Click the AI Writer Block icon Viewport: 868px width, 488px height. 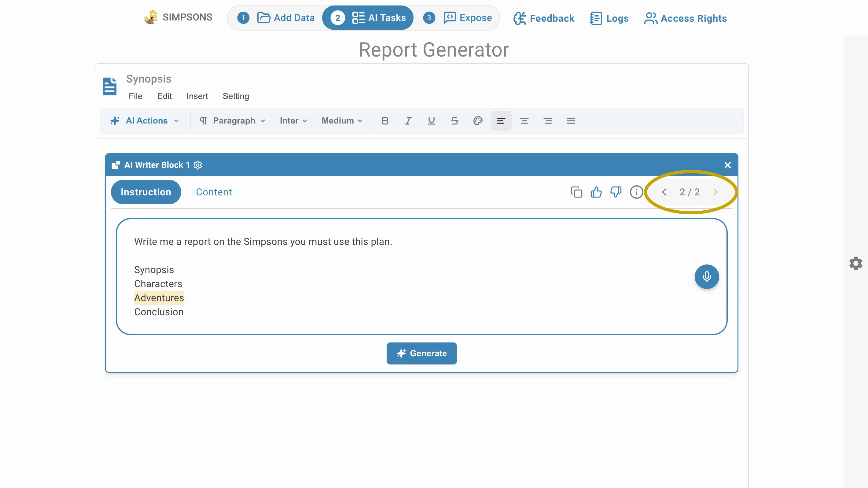[x=116, y=165]
